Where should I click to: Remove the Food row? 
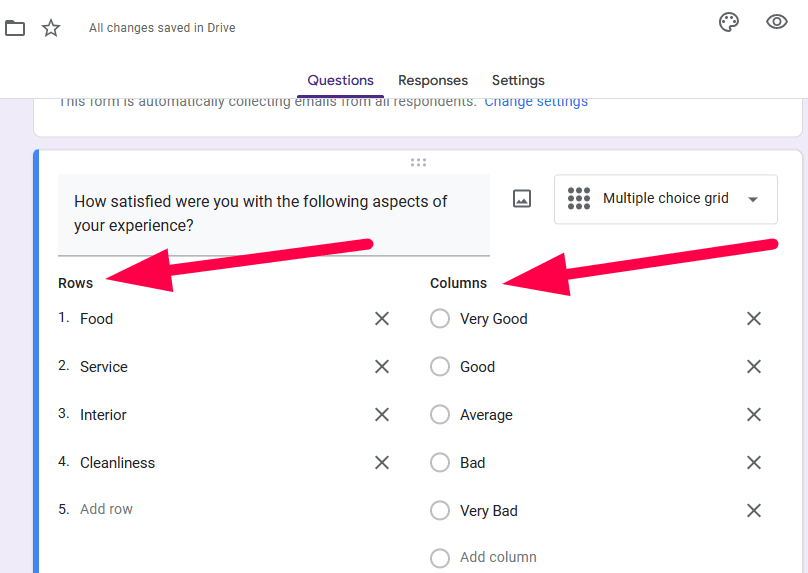point(382,319)
